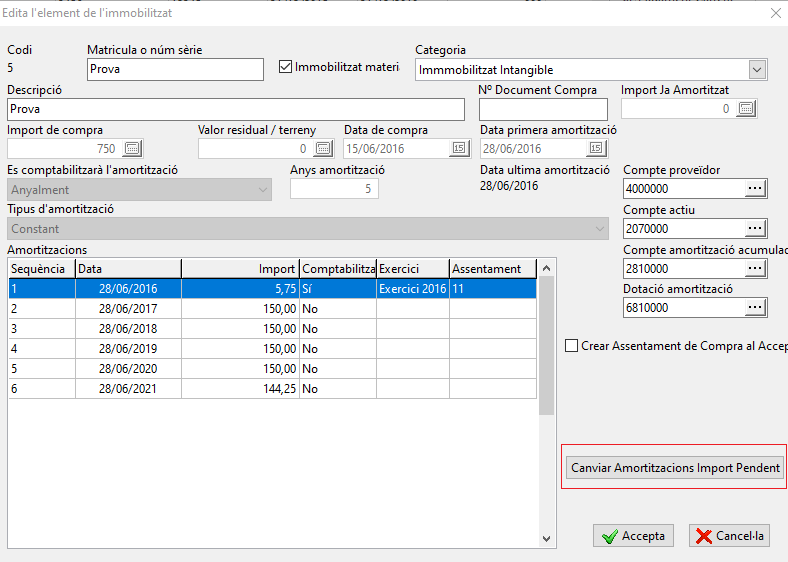This screenshot has height=562, width=788.
Task: Select amortization row dated 28/06/2017
Action: (x=272, y=309)
